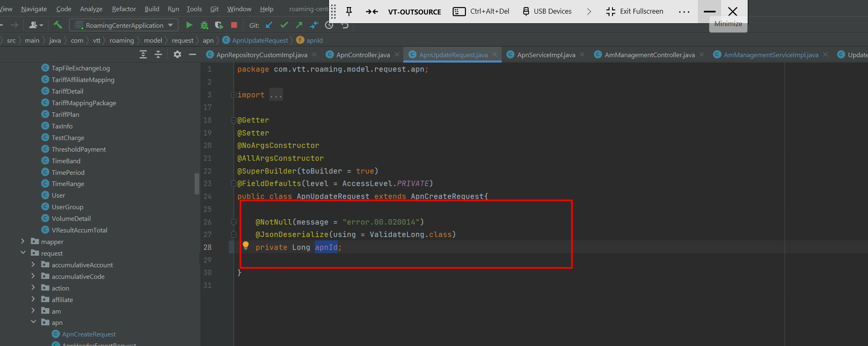This screenshot has width=868, height=346.
Task: Open ApnCreateRequest in the project tree
Action: pyautogui.click(x=89, y=334)
